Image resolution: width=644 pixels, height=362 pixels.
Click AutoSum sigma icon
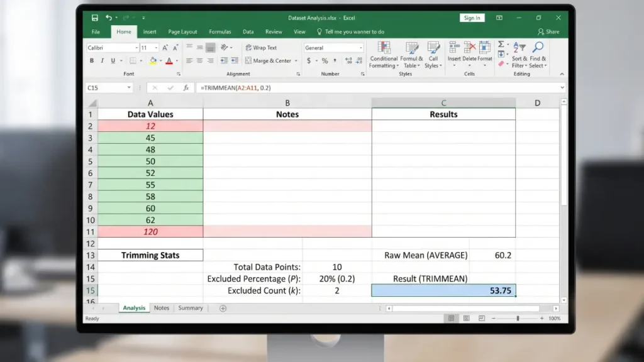click(501, 45)
